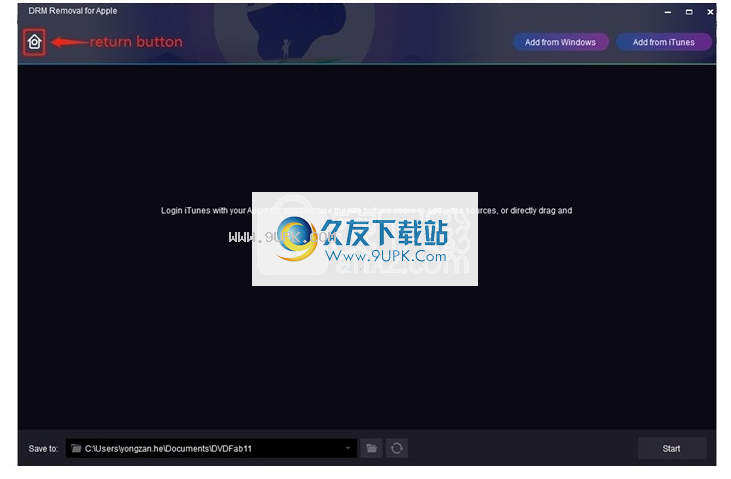The height and width of the screenshot is (479, 731).
Task: Click Add from iTunes button
Action: (663, 42)
